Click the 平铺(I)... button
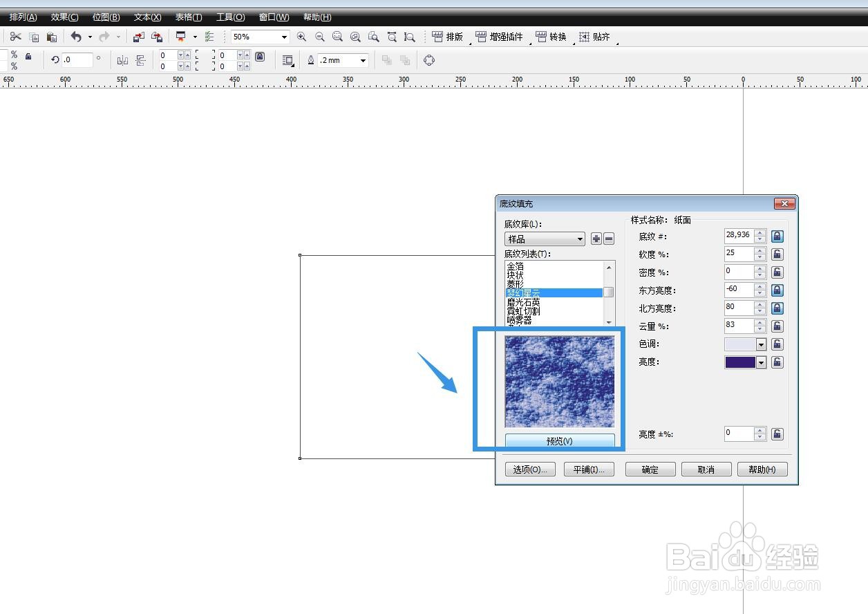 click(589, 469)
